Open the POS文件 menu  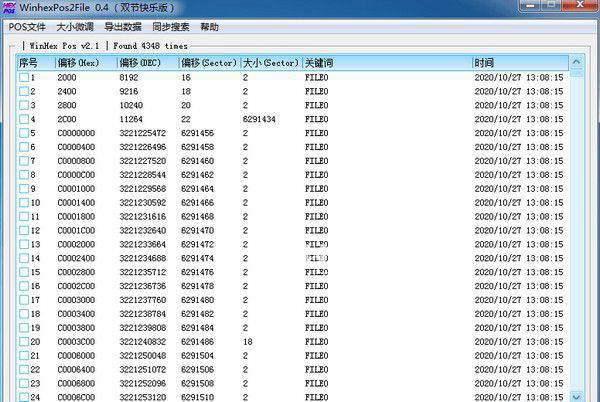coord(27,27)
